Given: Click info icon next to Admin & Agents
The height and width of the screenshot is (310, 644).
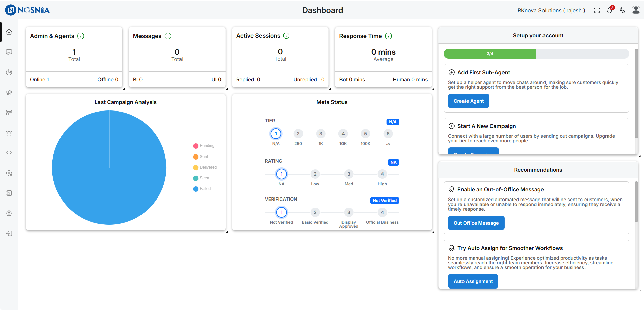Looking at the screenshot, I should 81,36.
